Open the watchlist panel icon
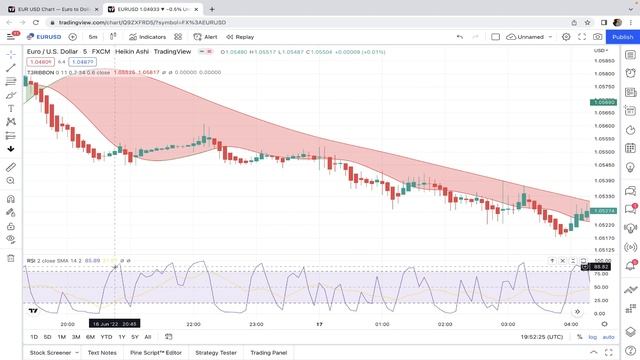Screen dimensions: 640x360 point(631,55)
